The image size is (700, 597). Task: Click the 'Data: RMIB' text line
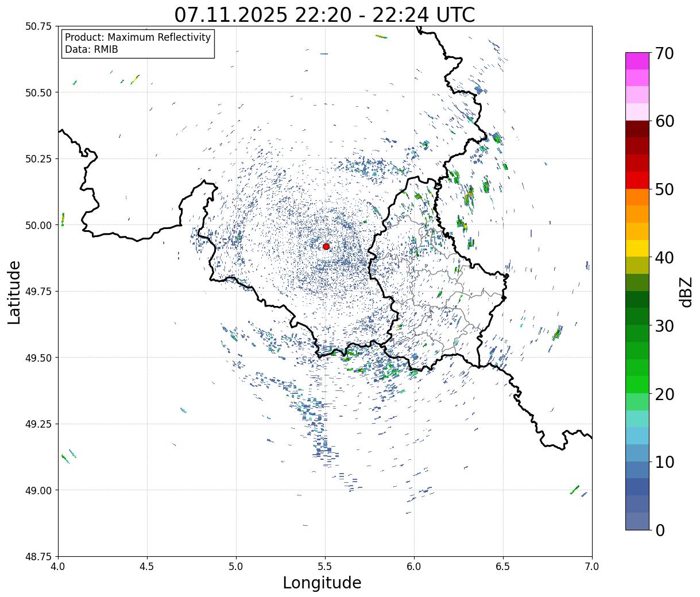tap(91, 49)
